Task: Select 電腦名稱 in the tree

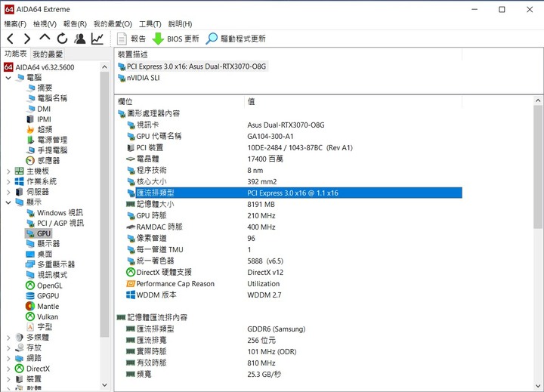Action: (x=52, y=98)
